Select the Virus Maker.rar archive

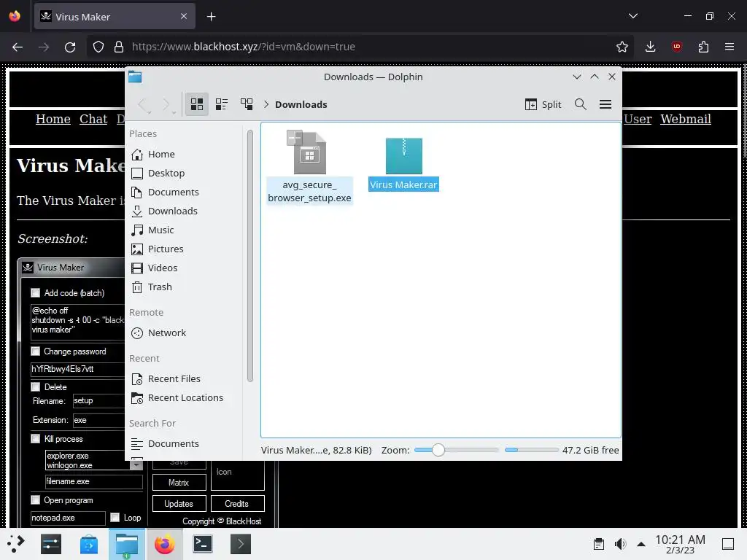[403, 164]
